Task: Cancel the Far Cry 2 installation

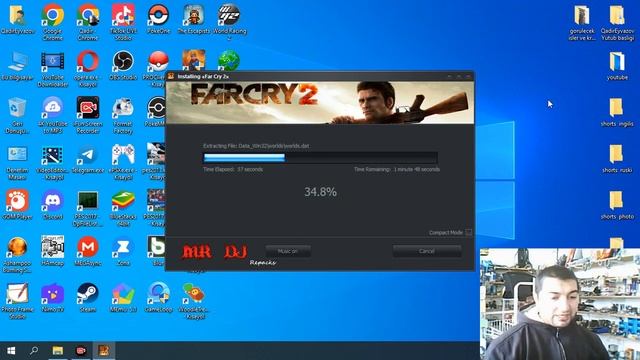Action: coord(427,251)
